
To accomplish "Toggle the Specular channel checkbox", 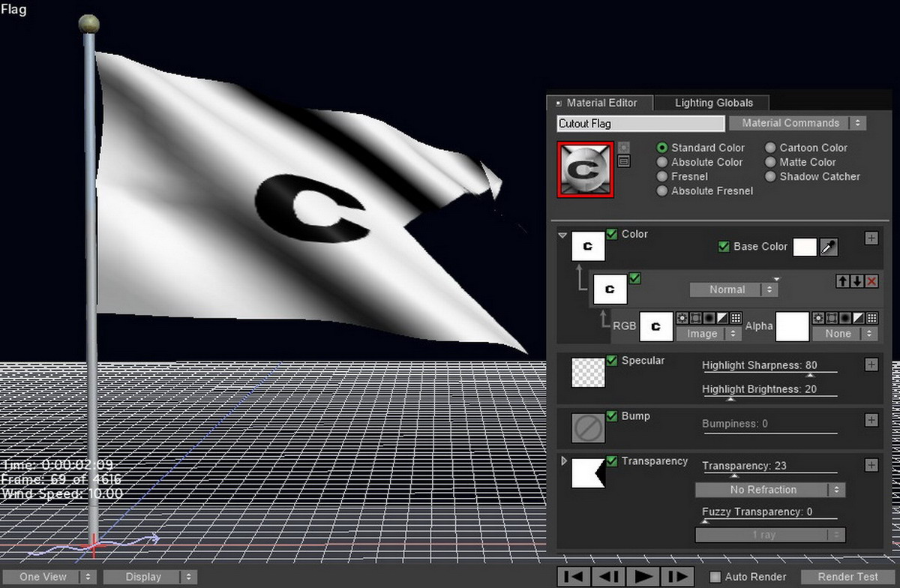I will (612, 361).
